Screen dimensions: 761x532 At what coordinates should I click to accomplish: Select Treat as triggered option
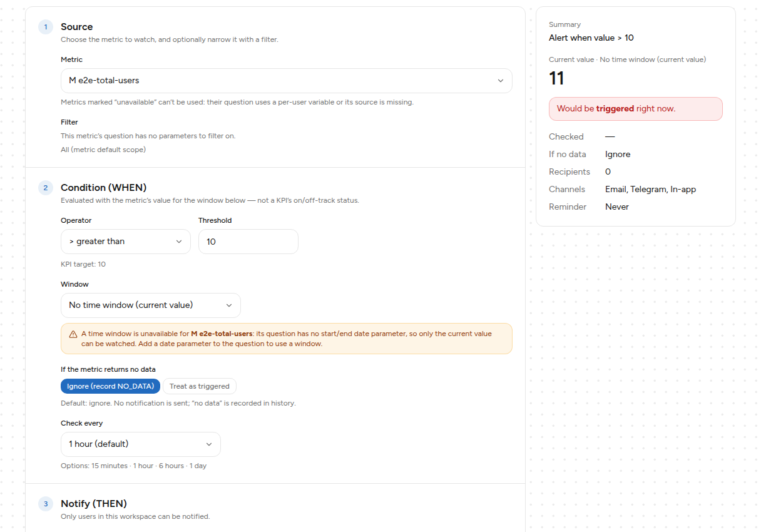tap(200, 386)
